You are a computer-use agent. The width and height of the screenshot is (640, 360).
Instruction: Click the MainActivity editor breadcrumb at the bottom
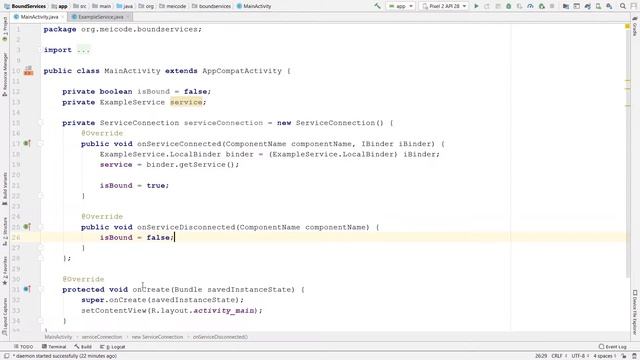click(58, 337)
